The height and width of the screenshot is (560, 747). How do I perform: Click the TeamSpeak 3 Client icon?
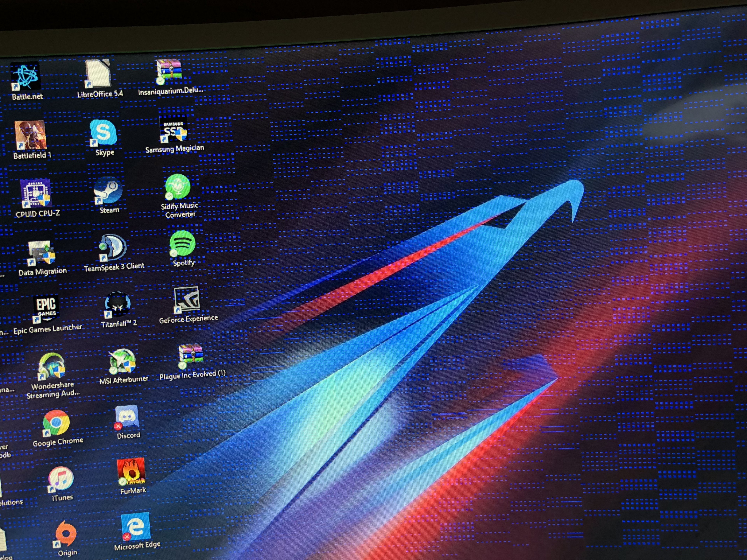coord(112,247)
